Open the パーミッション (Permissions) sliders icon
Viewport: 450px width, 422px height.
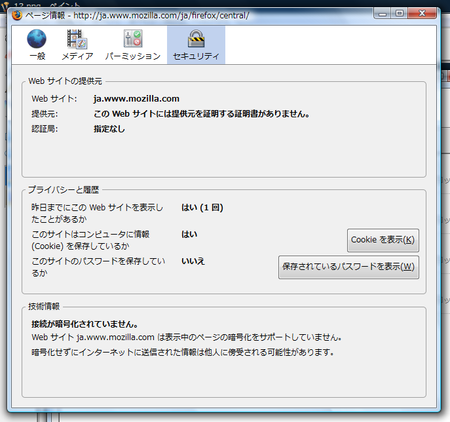coord(133,39)
